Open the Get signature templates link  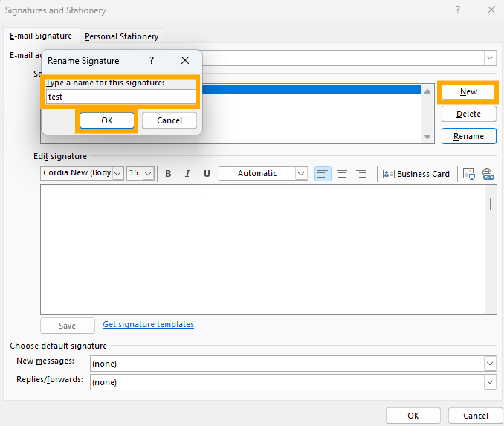(x=148, y=324)
